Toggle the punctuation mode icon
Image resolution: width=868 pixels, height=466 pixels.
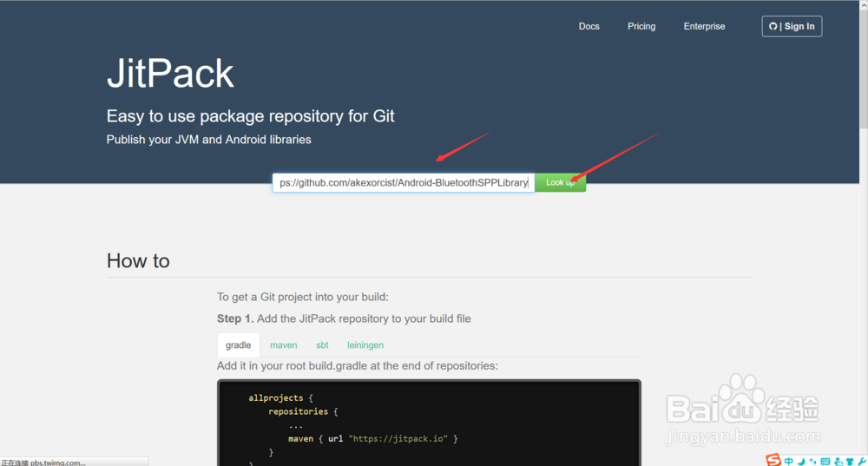point(812,461)
